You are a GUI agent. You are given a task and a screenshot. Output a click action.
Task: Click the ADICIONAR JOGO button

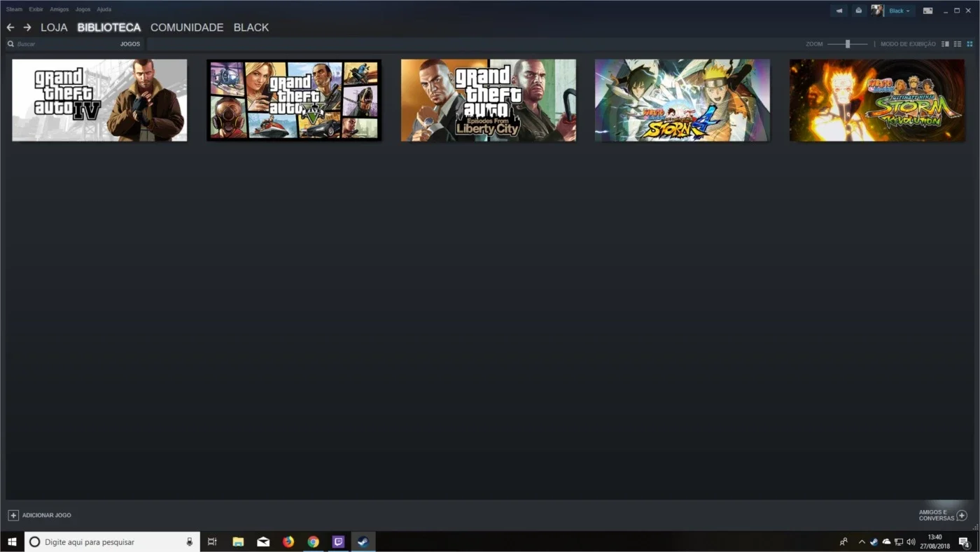coord(40,515)
